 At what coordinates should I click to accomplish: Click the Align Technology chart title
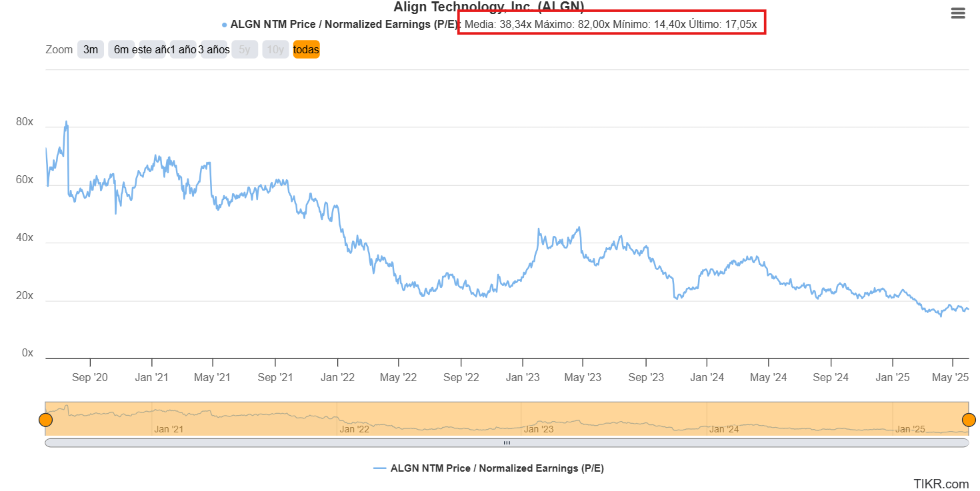tap(489, 7)
